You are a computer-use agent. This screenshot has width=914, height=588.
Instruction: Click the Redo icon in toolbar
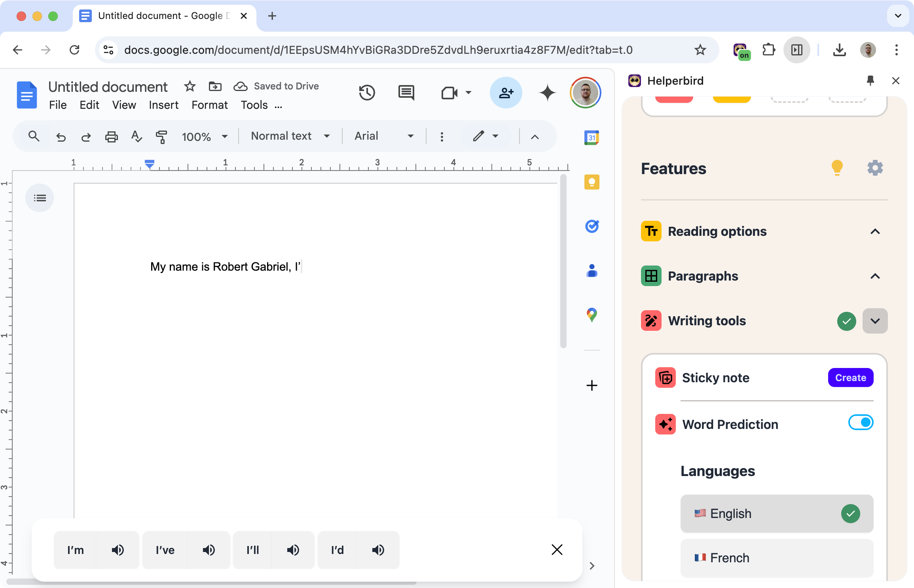85,137
